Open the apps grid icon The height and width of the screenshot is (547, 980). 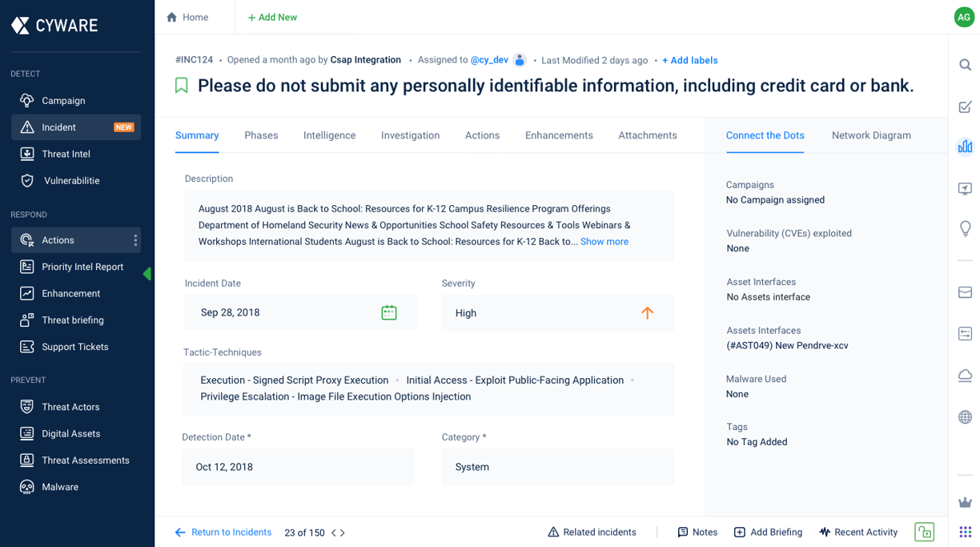tap(965, 532)
